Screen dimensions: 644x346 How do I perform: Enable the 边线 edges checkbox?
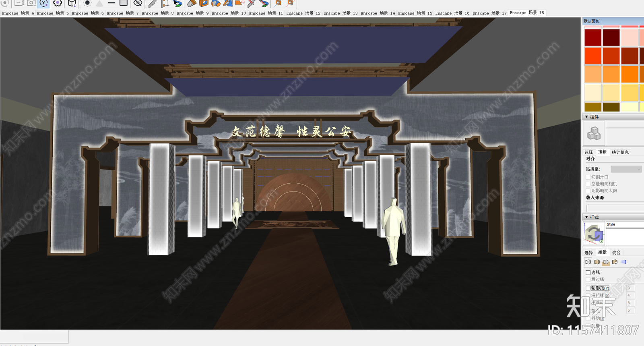coord(588,273)
